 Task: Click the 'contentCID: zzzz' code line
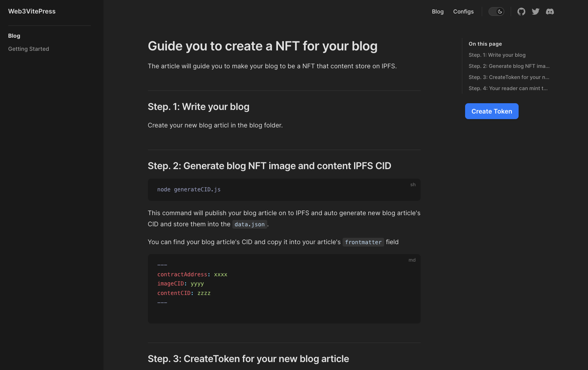184,293
